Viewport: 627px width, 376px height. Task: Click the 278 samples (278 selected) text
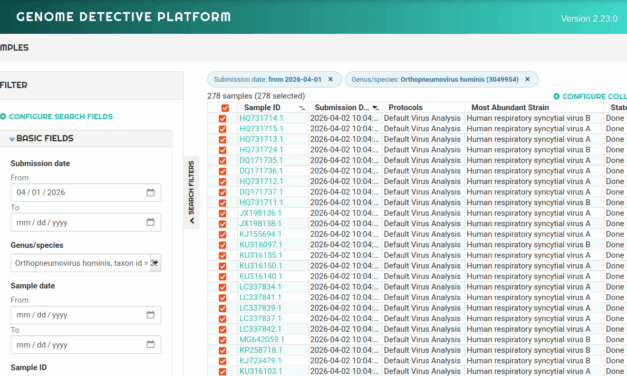coord(256,96)
